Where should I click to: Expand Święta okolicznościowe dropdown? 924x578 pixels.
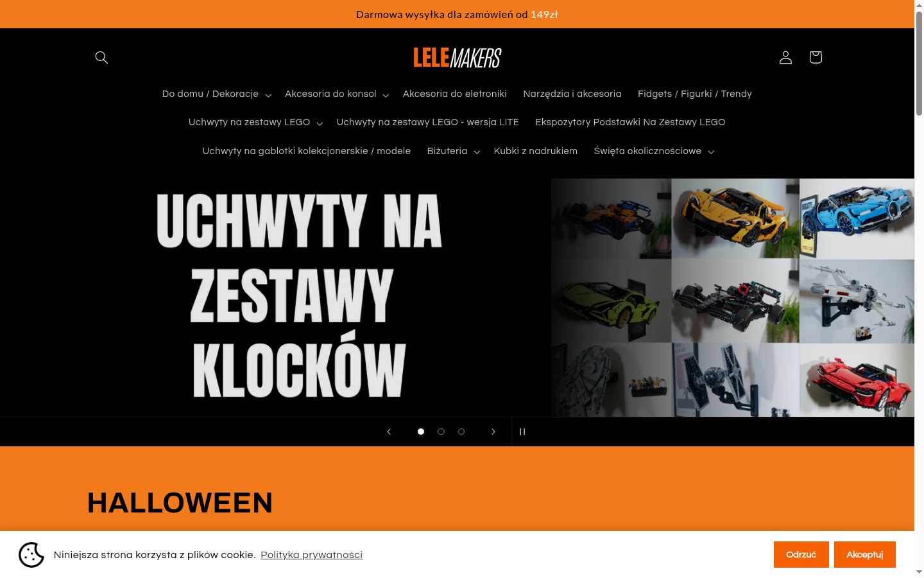654,151
